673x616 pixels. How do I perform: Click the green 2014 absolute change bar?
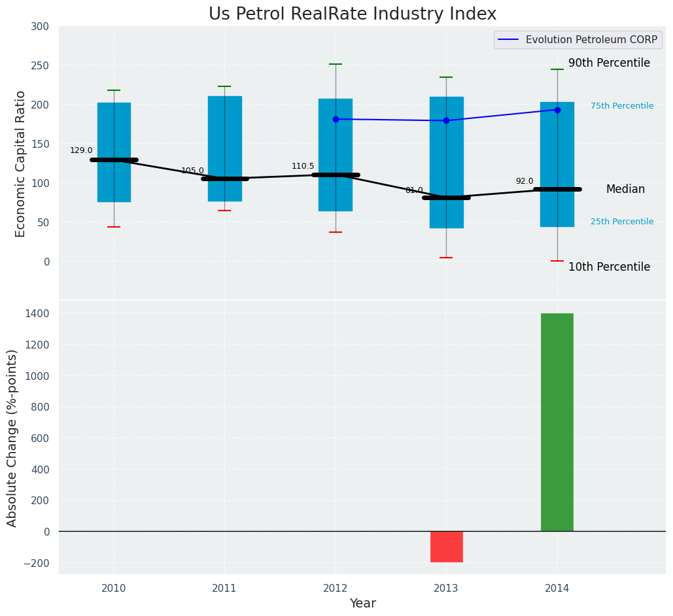point(557,422)
